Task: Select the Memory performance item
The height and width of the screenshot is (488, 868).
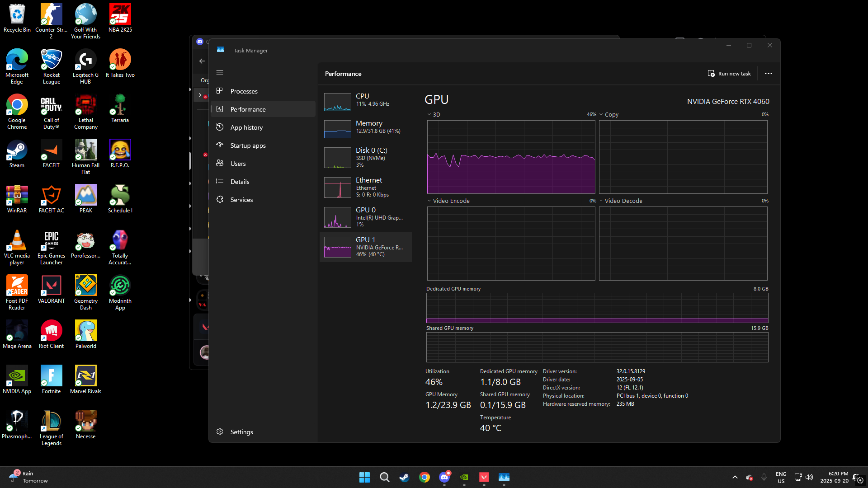Action: point(365,127)
